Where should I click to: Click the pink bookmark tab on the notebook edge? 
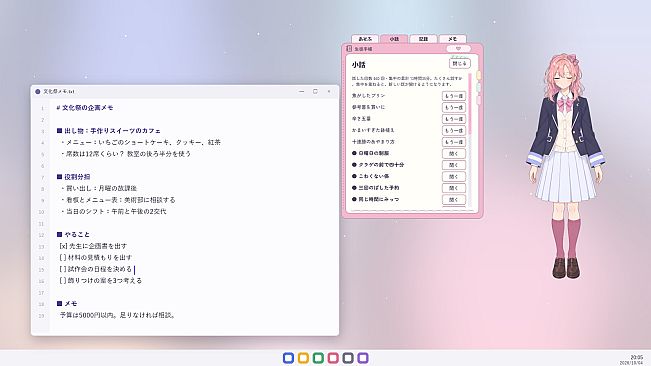[478, 100]
